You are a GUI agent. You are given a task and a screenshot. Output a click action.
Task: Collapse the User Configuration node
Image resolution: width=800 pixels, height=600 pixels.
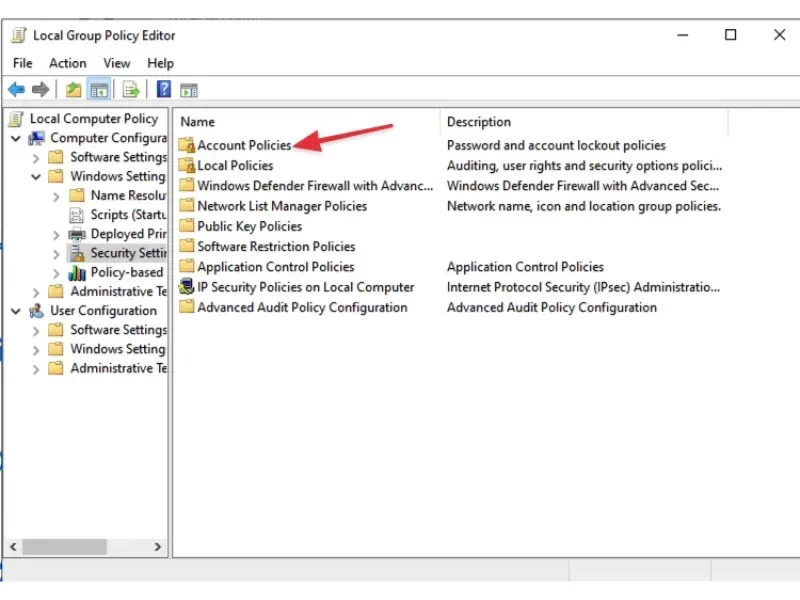(16, 311)
